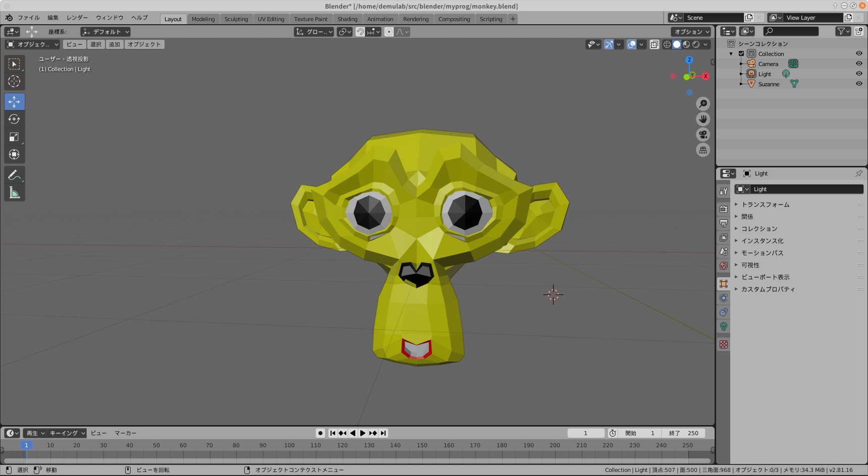Play the animation forward
This screenshot has width=868, height=476.
tap(363, 433)
